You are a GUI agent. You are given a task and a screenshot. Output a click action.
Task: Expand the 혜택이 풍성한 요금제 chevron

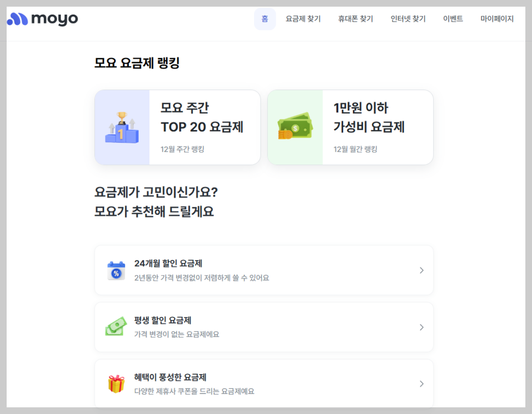tap(421, 383)
